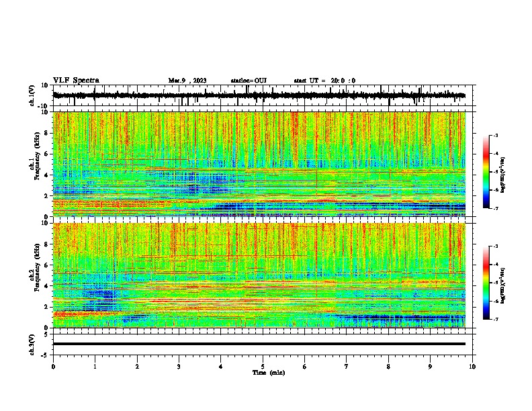Click the "-3" label on ch.1 color scale
532x411 pixels.
tap(495, 135)
